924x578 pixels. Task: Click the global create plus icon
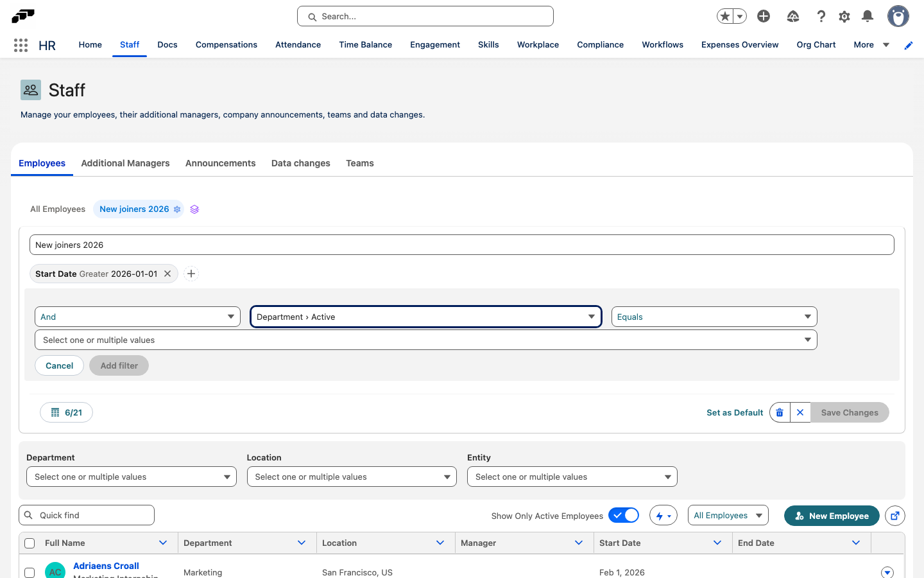[x=764, y=16]
